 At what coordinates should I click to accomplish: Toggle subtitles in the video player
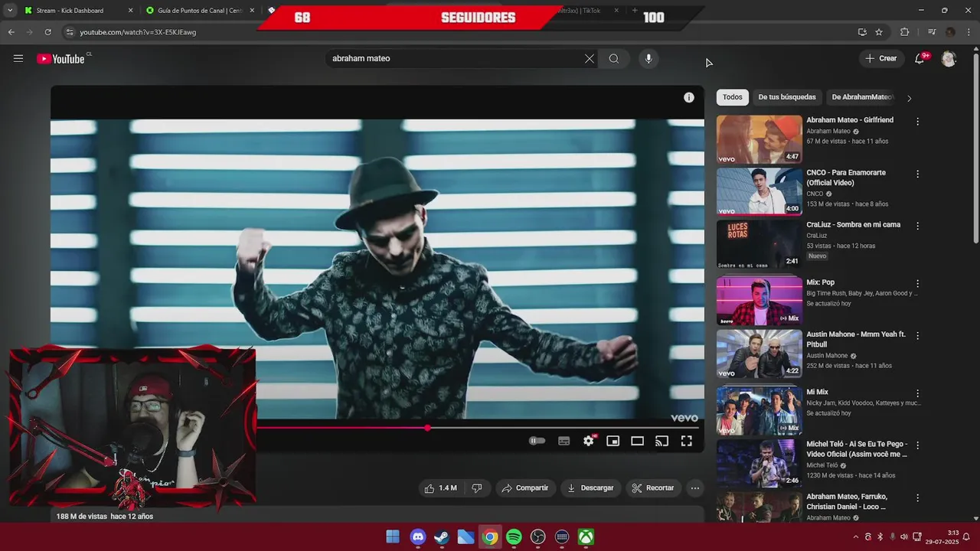(x=564, y=441)
